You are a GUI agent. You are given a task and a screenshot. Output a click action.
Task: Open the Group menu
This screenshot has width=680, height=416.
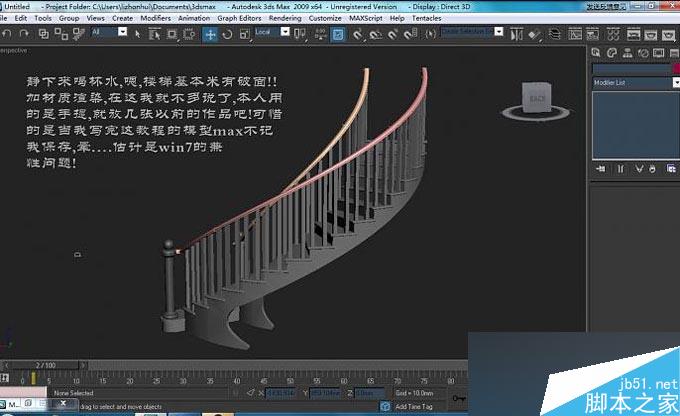click(69, 18)
